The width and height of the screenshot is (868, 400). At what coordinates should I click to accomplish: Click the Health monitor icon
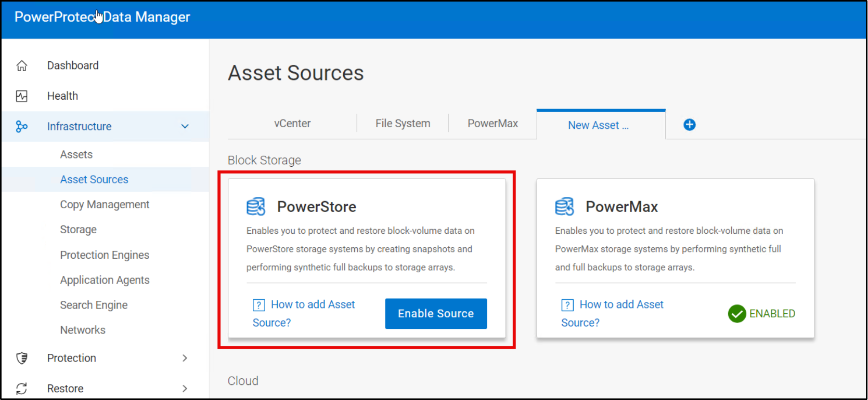click(x=22, y=96)
